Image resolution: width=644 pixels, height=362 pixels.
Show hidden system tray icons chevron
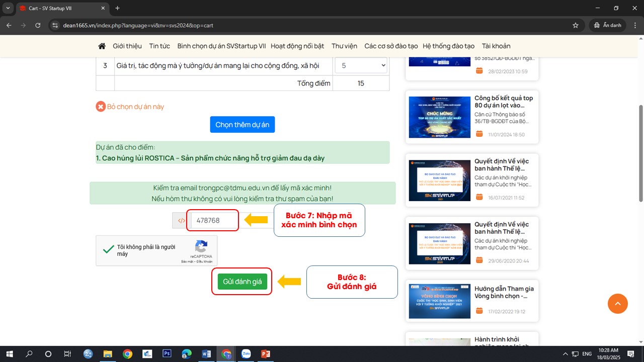click(565, 354)
